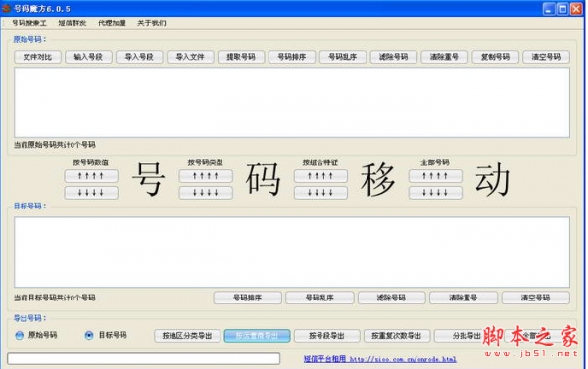
Task: Minimize the 号码魔方 window
Action: [x=549, y=9]
